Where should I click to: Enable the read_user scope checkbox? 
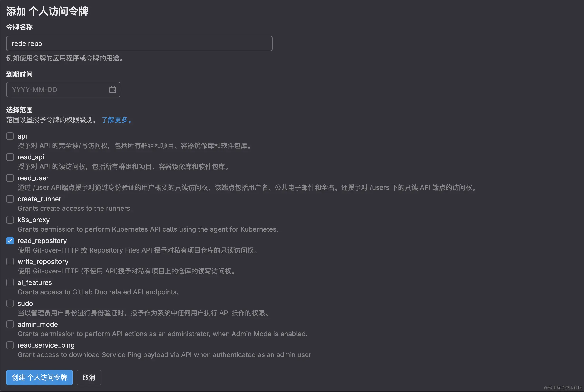pyautogui.click(x=10, y=178)
